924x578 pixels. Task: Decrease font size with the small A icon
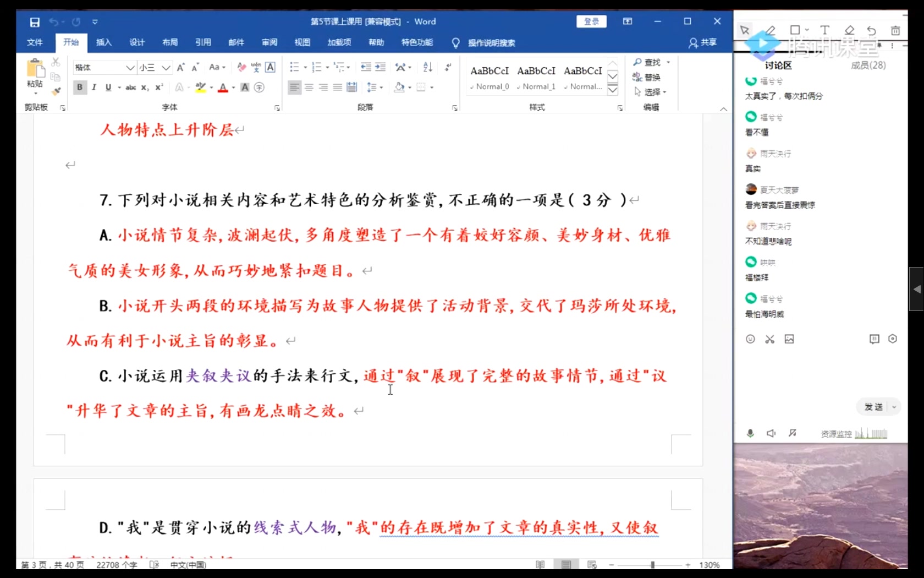pyautogui.click(x=195, y=67)
